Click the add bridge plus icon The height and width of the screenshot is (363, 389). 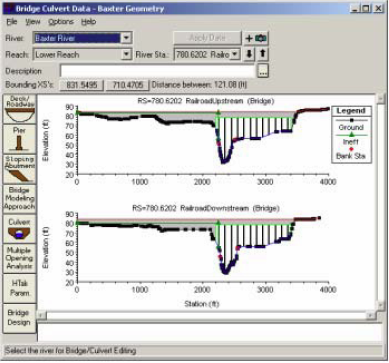[249, 39]
